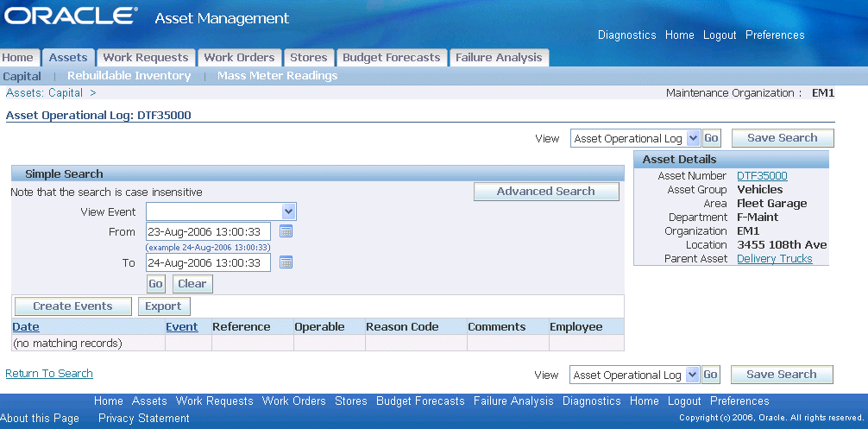Click the Oracle logo
This screenshot has width=868, height=429.
(70, 16)
